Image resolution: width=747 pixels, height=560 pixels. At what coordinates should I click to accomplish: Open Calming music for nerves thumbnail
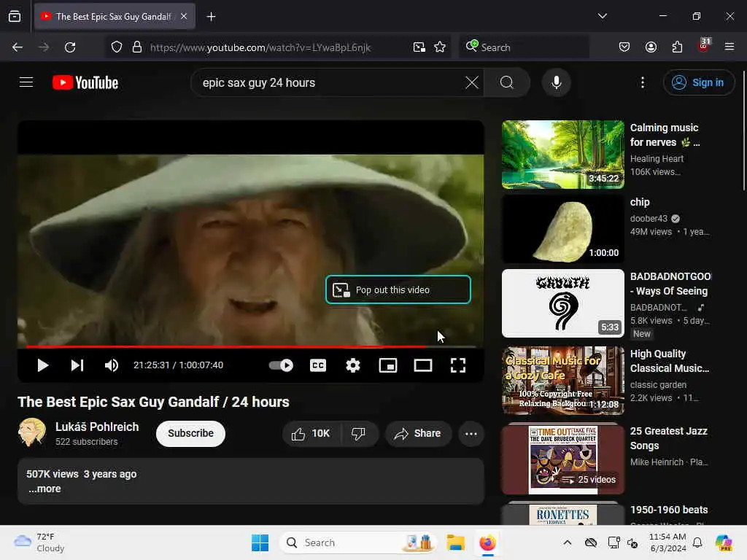[x=562, y=155]
